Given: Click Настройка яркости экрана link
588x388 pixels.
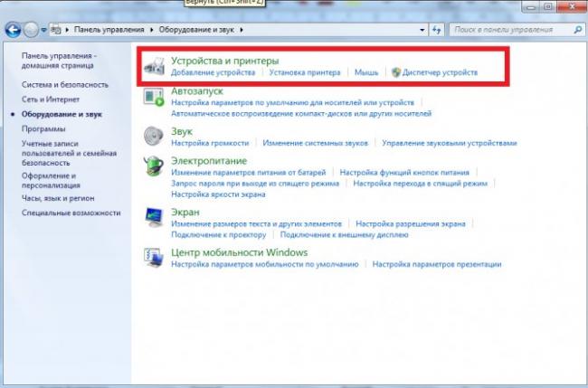Looking at the screenshot, I should (218, 194).
